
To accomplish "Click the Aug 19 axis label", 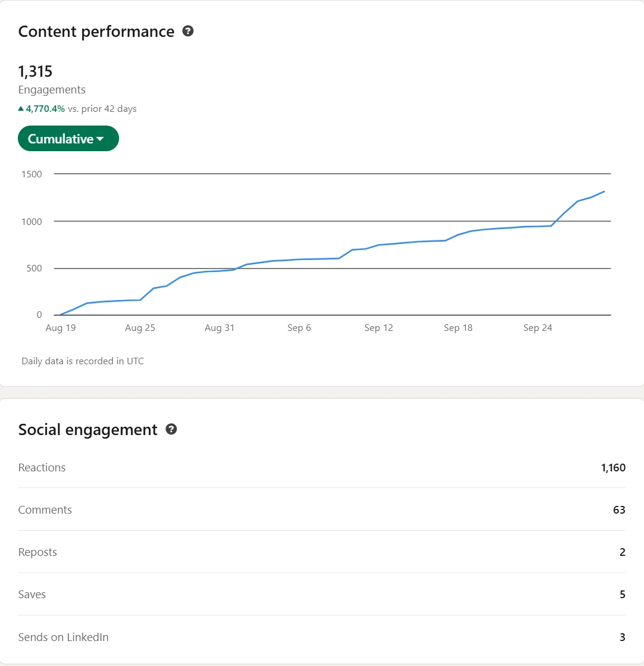I will (61, 328).
